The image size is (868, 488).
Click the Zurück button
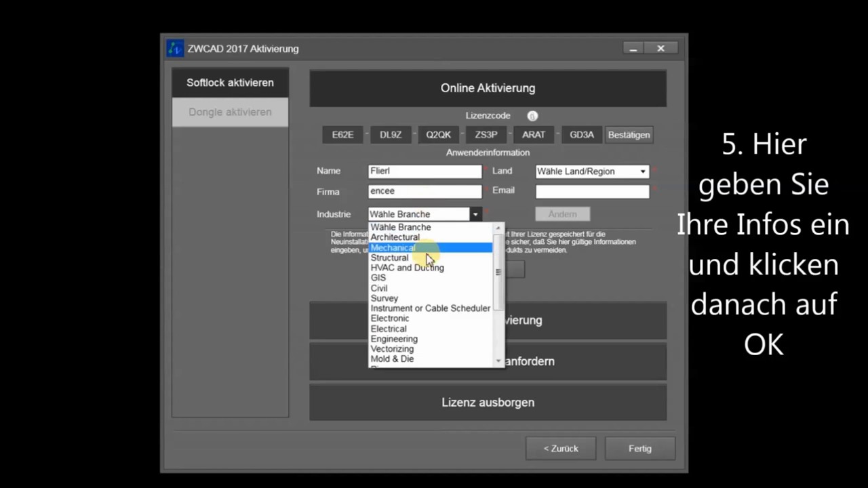click(561, 449)
